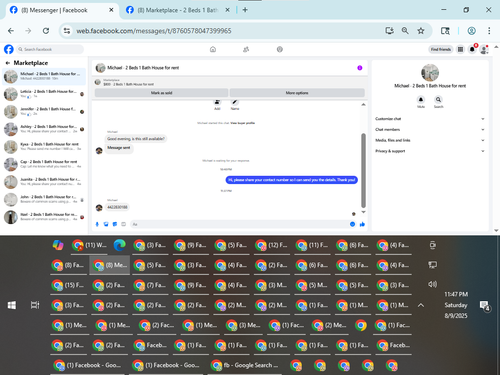Image resolution: width=500 pixels, height=375 pixels.
Task: Click the back arrow beside Marketplace heading
Action: (8, 63)
